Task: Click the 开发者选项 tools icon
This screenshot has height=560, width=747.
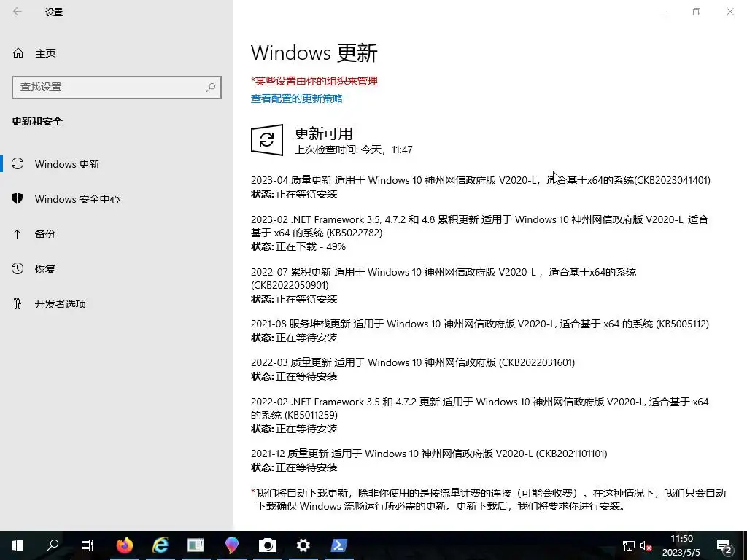Action: click(x=18, y=303)
